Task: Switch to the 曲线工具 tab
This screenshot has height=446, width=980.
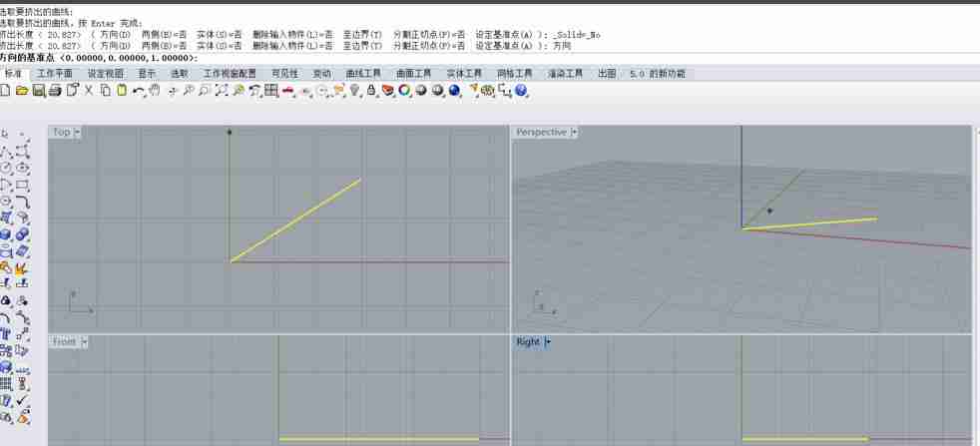Action: 363,74
